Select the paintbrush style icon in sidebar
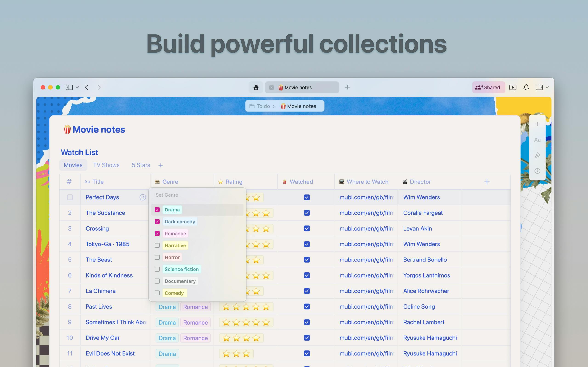588x367 pixels. coord(537,155)
